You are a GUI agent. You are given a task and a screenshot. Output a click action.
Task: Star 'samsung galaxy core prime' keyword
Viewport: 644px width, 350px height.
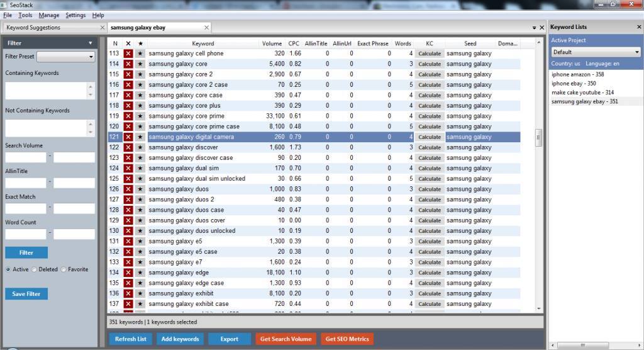coord(140,116)
